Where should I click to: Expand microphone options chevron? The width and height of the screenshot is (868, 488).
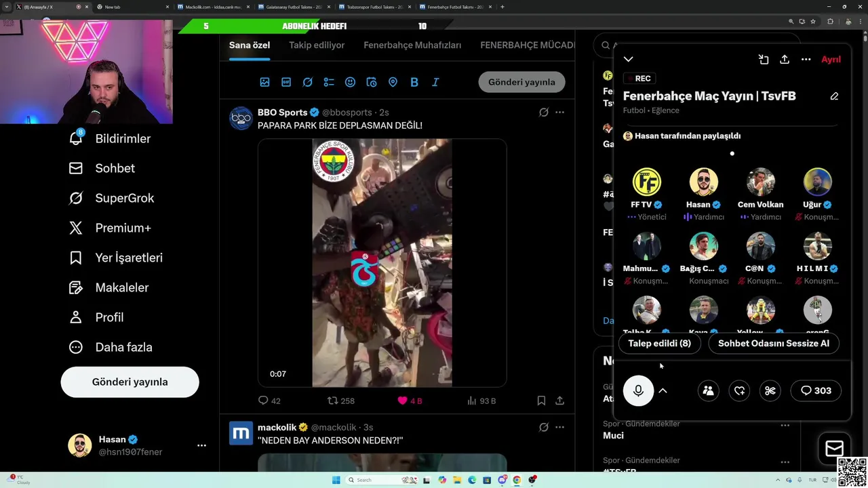point(663,390)
